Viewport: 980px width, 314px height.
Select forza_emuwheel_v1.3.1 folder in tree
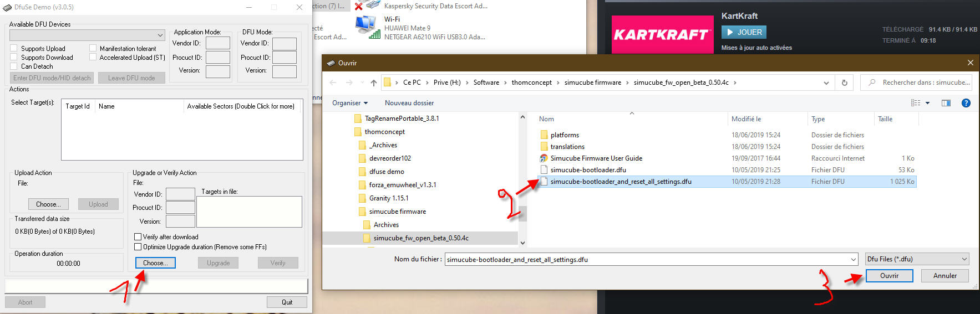pos(403,185)
